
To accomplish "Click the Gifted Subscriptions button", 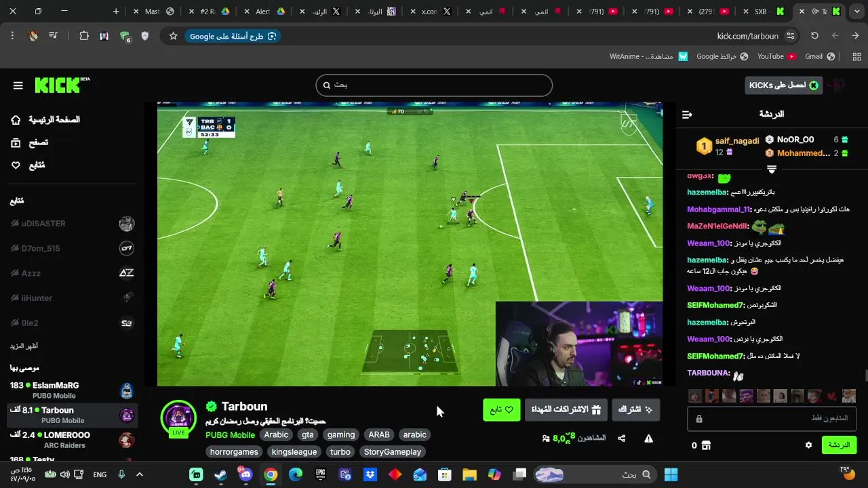I will click(x=566, y=410).
